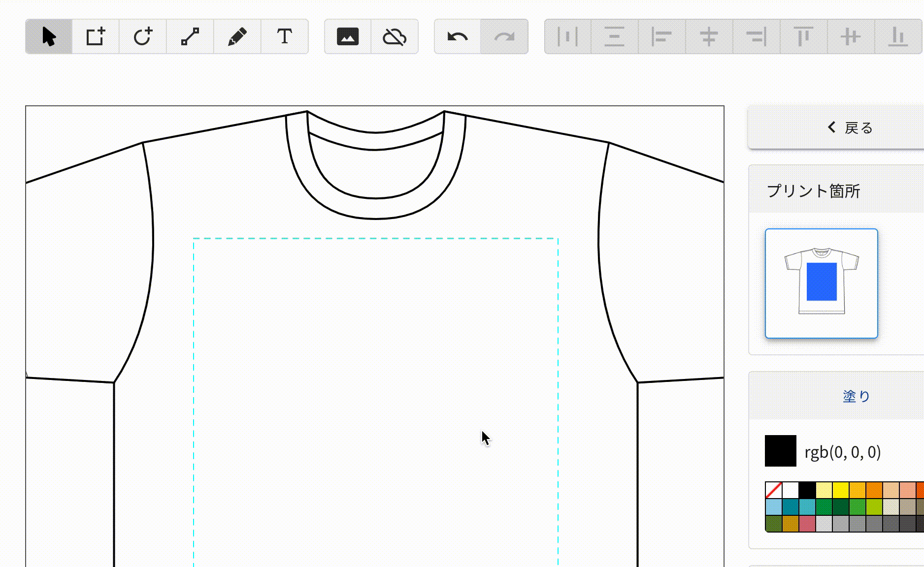Select the pencil freehand tool
The height and width of the screenshot is (567, 924).
click(x=237, y=37)
